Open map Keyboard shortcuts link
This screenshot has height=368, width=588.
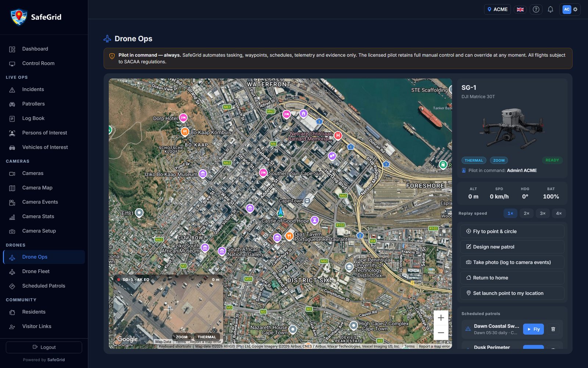pos(175,347)
